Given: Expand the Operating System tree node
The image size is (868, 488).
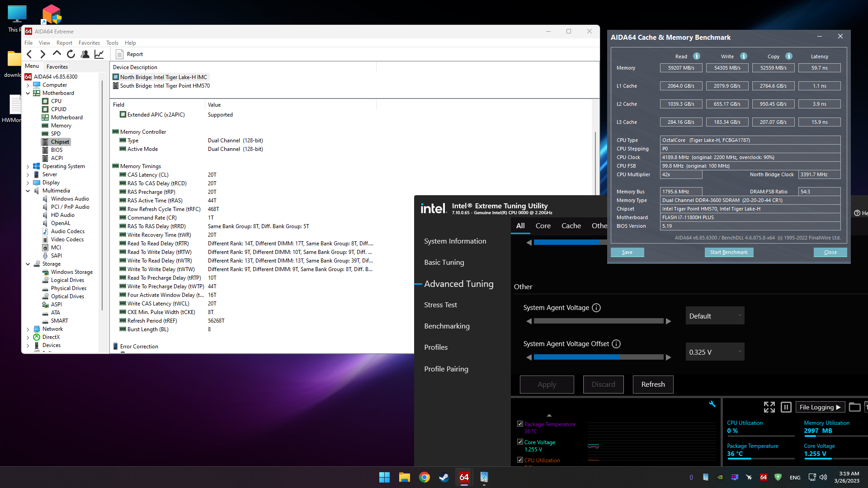Looking at the screenshot, I should pos(28,166).
